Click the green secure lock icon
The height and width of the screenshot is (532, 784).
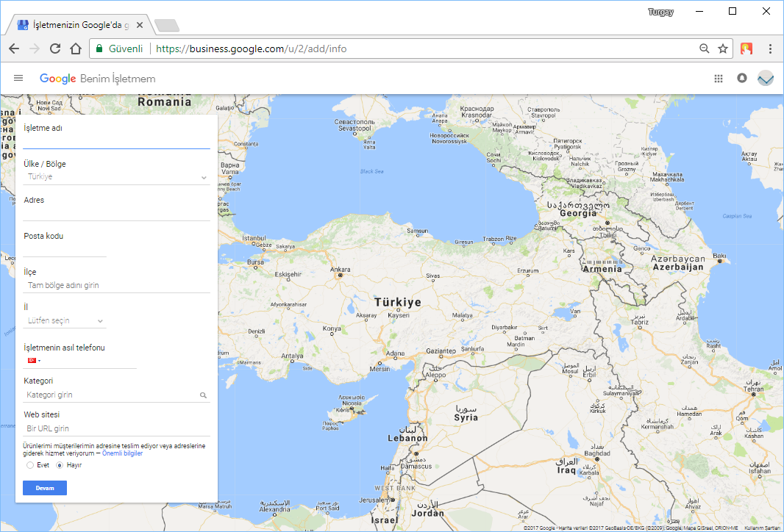click(x=99, y=48)
